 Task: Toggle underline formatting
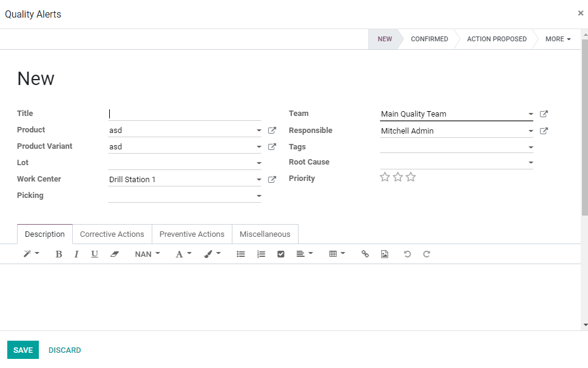pos(95,254)
